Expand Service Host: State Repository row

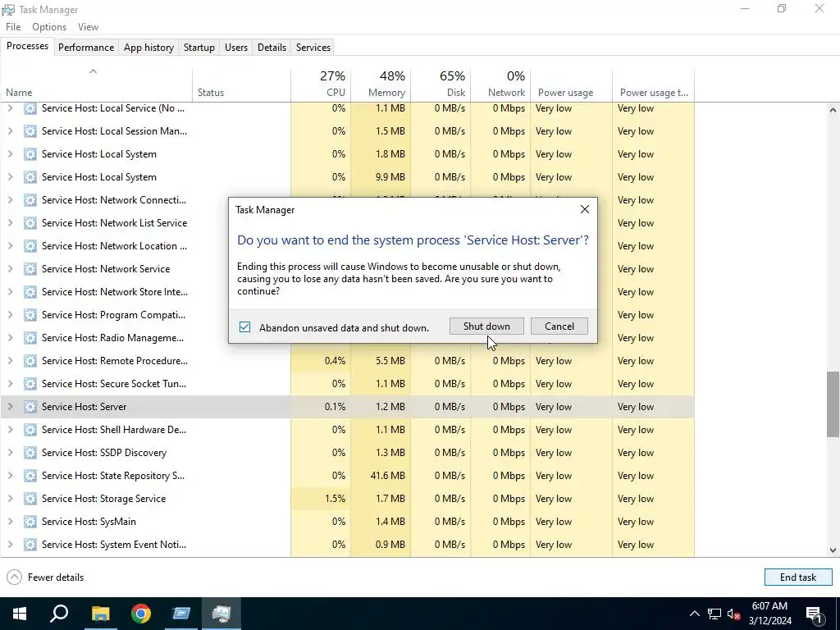10,476
